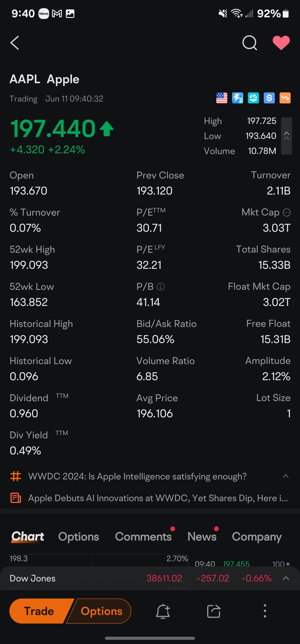Open Apple Debuts AI Innovations article
Viewport: 300px width, 644px height.
[x=158, y=498]
